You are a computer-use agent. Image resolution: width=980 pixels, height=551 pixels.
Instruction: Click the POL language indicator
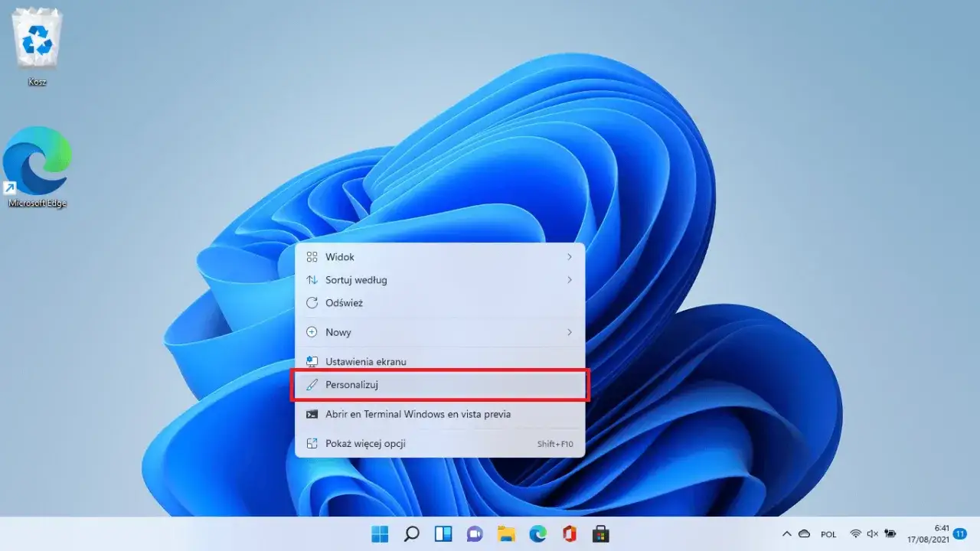tap(828, 534)
